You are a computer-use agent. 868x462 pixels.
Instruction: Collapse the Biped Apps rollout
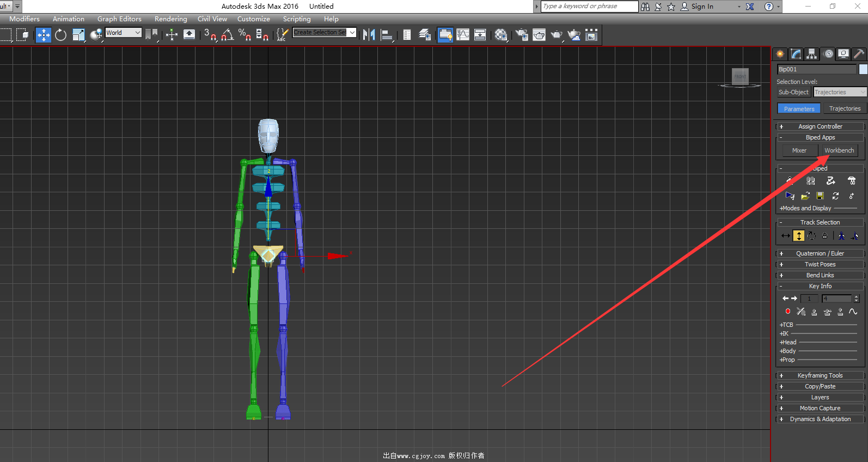(x=820, y=137)
